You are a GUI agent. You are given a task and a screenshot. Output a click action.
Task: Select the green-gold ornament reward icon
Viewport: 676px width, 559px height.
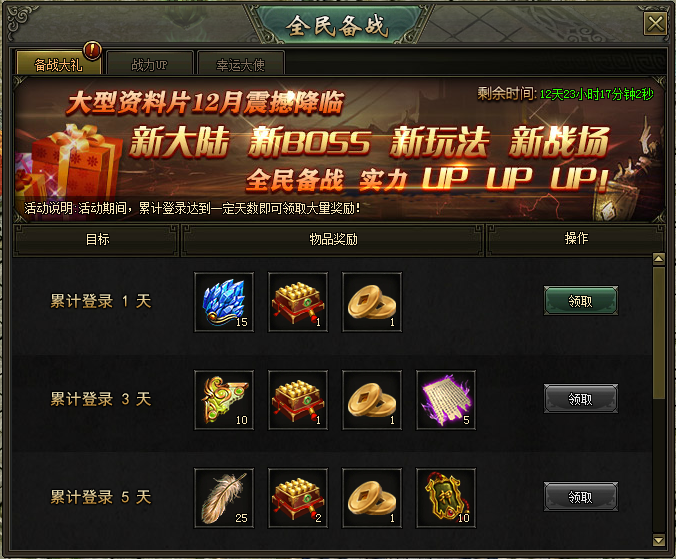224,400
